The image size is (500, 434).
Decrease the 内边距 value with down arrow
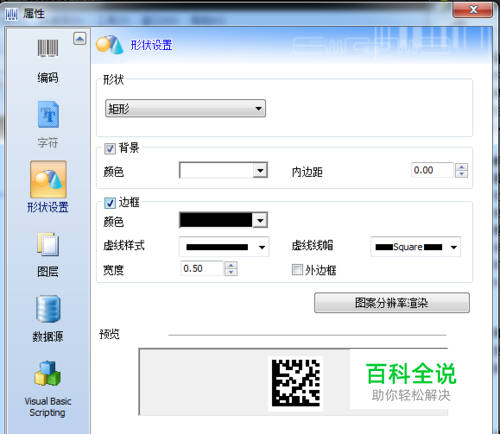click(461, 174)
